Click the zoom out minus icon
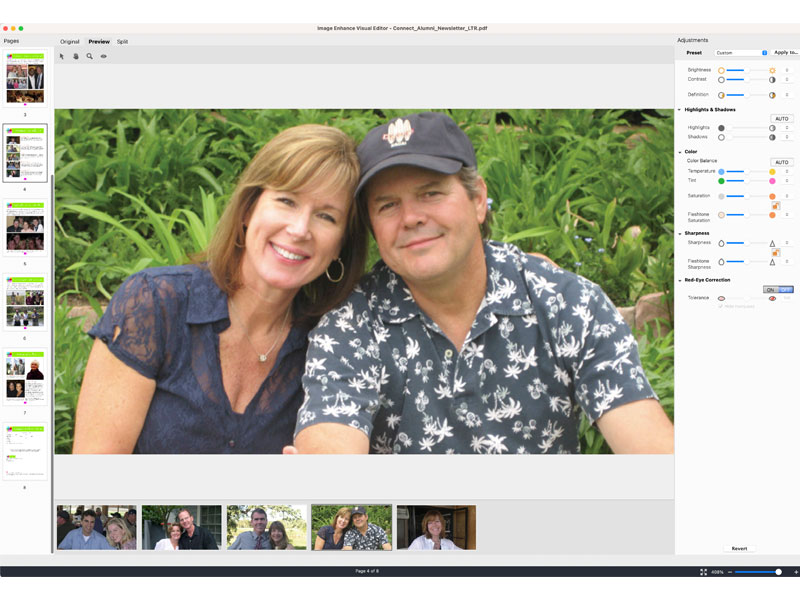This screenshot has height=600, width=800. (x=730, y=572)
